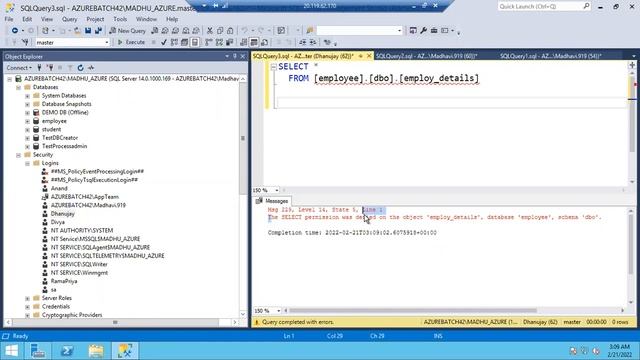The height and width of the screenshot is (360, 640).
Task: Select the TestDBCreator database
Action: (x=60, y=138)
